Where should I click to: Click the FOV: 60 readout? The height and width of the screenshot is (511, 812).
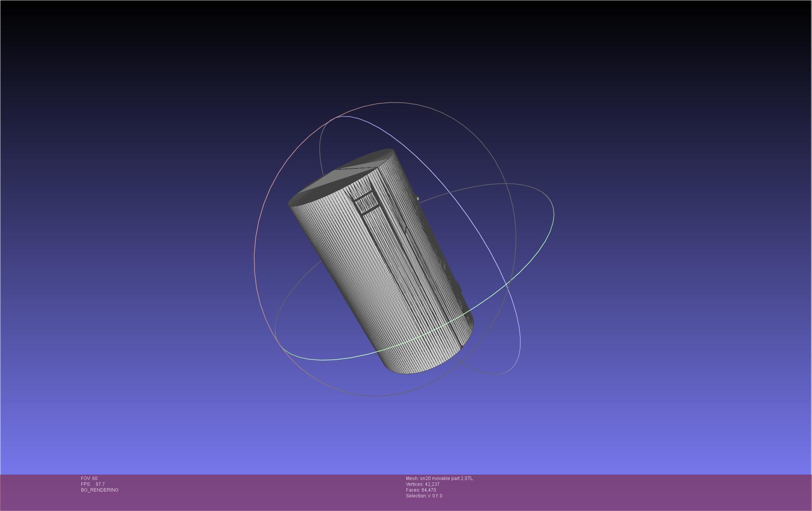click(89, 478)
